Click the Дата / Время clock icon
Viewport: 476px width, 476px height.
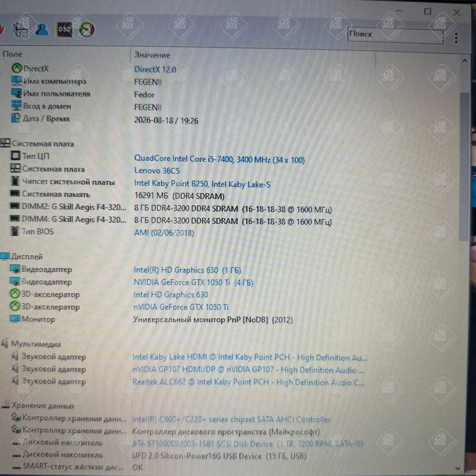point(16,118)
